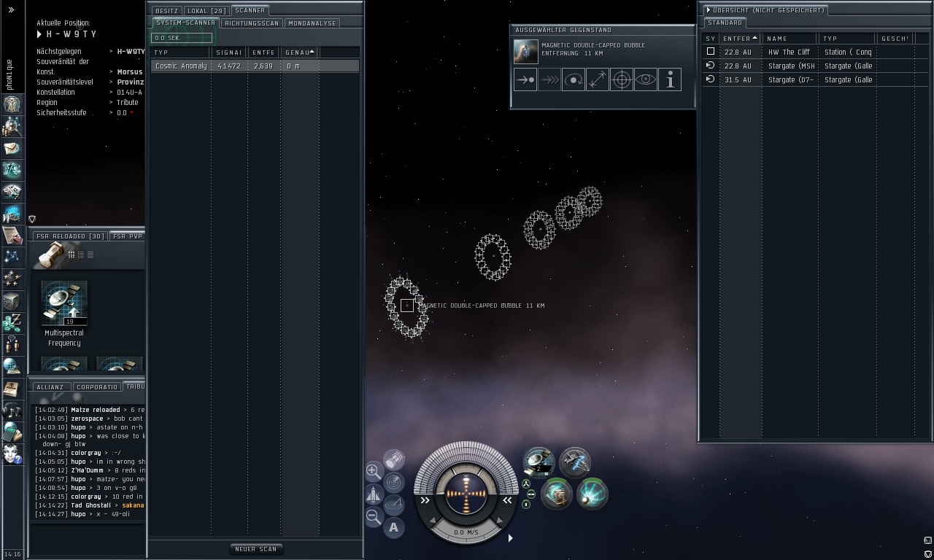This screenshot has height=560, width=934.
Task: Activate the bottom-left ship module under the probe launcher
Action: click(x=556, y=494)
